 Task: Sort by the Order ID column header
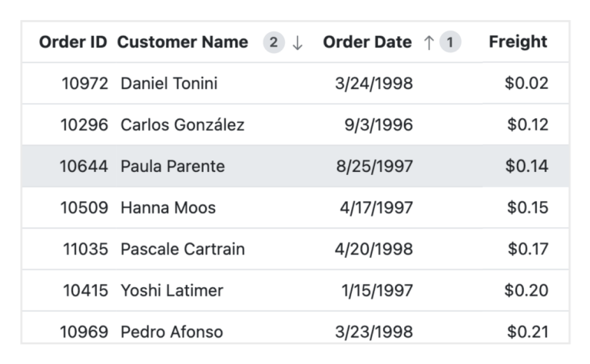(x=73, y=42)
